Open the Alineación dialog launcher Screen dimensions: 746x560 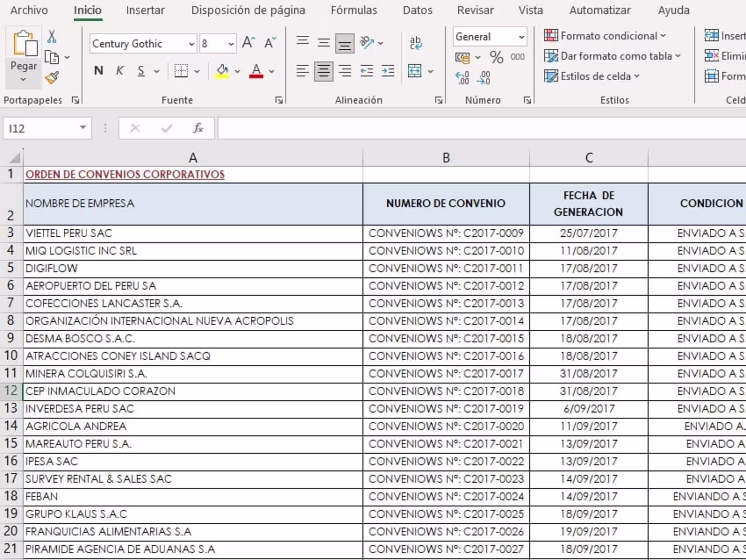click(x=439, y=100)
